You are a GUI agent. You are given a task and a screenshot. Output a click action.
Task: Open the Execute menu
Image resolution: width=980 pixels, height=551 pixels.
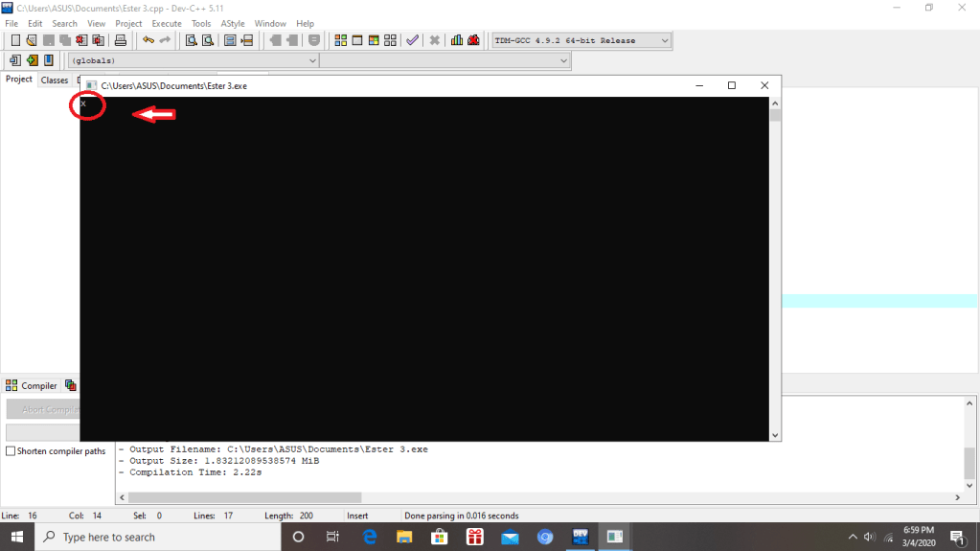click(166, 23)
